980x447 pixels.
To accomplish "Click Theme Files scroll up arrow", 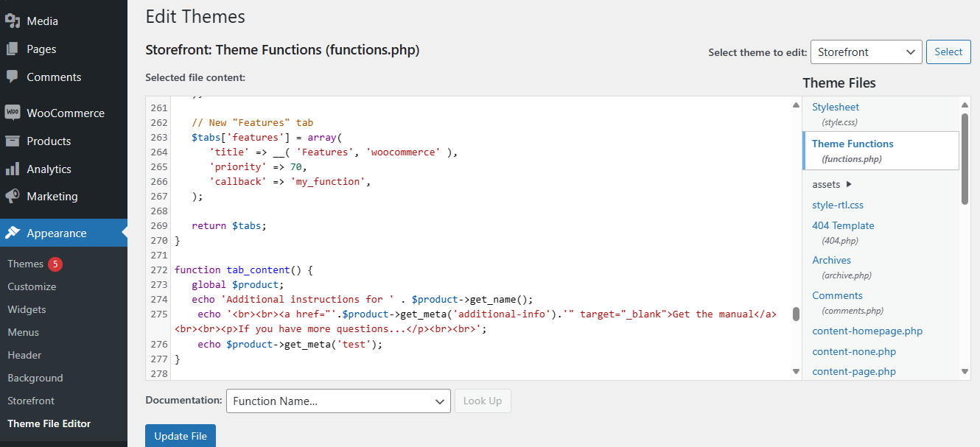I will (x=965, y=105).
